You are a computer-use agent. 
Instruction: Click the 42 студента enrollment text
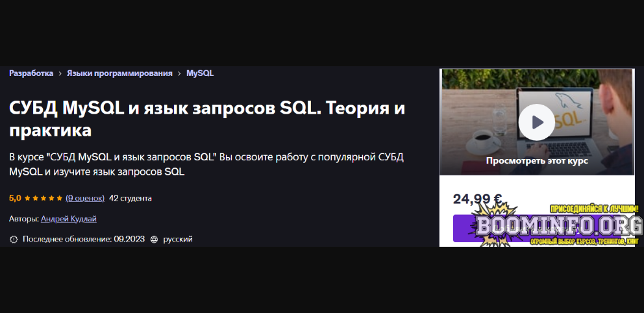(130, 199)
